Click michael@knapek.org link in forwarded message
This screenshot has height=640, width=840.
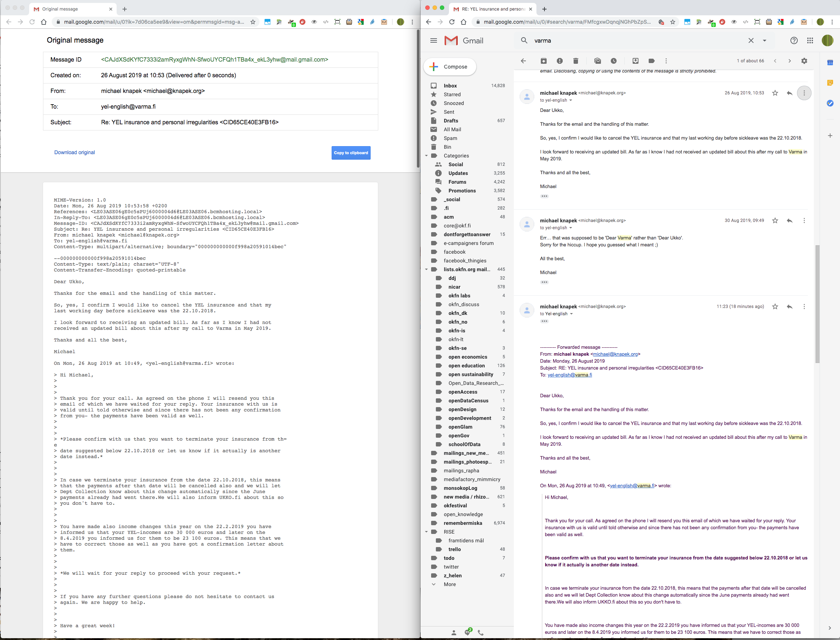click(615, 354)
